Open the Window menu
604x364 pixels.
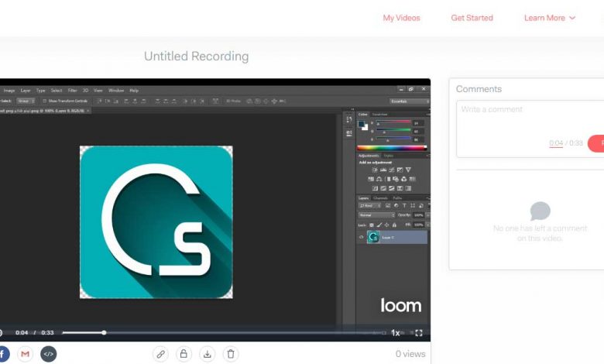click(x=116, y=91)
